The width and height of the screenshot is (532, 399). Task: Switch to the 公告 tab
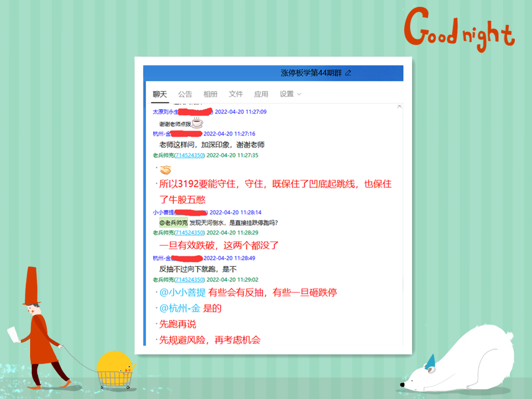point(185,95)
